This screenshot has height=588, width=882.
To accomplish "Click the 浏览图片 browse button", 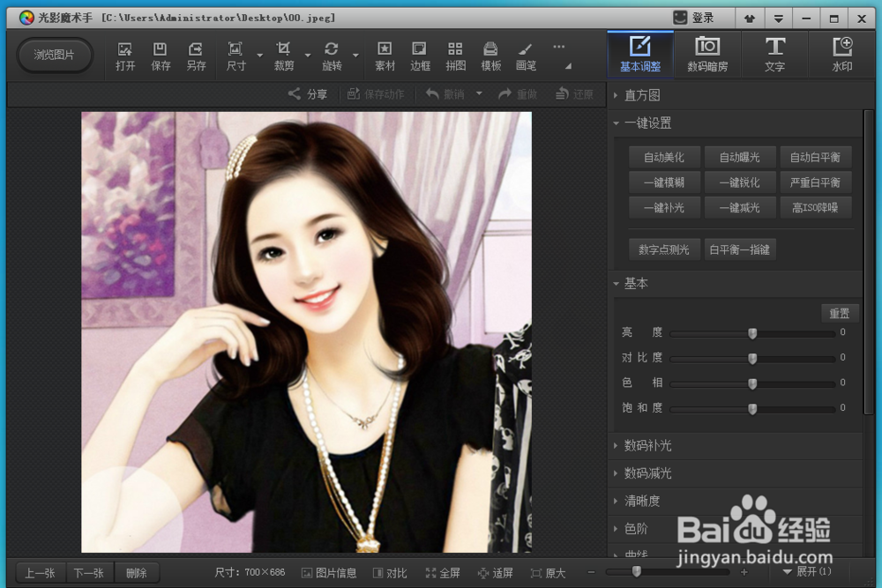I will tap(54, 55).
